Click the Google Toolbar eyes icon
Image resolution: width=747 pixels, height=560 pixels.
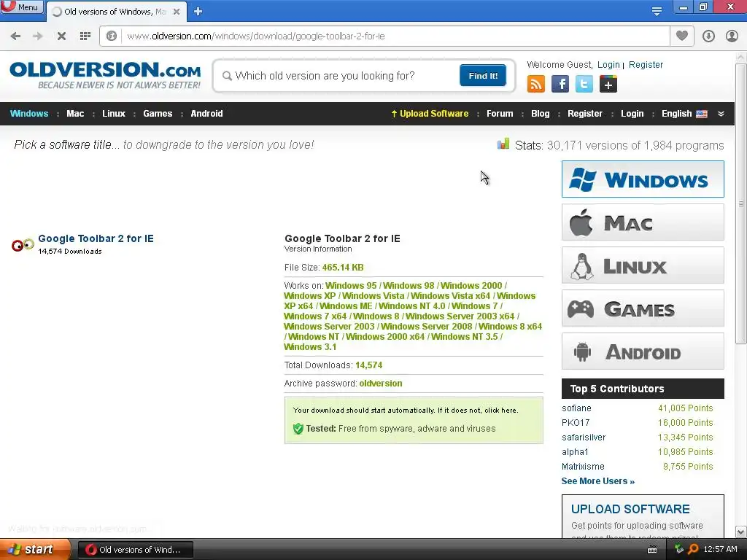tap(23, 245)
